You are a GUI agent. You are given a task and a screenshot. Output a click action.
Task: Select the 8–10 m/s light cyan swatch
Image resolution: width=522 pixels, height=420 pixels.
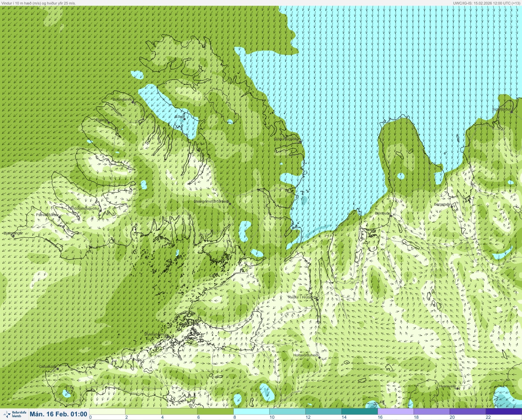pyautogui.click(x=251, y=411)
